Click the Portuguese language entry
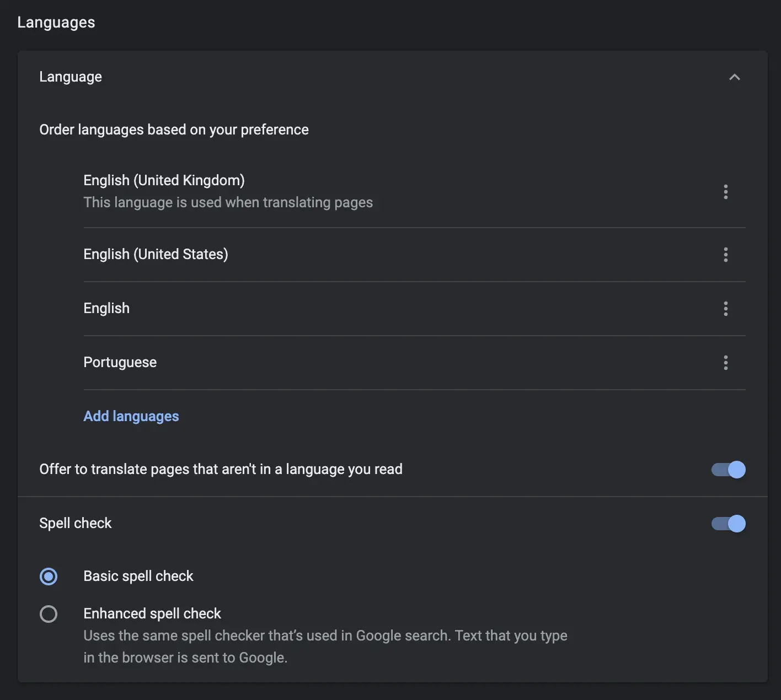 point(120,362)
